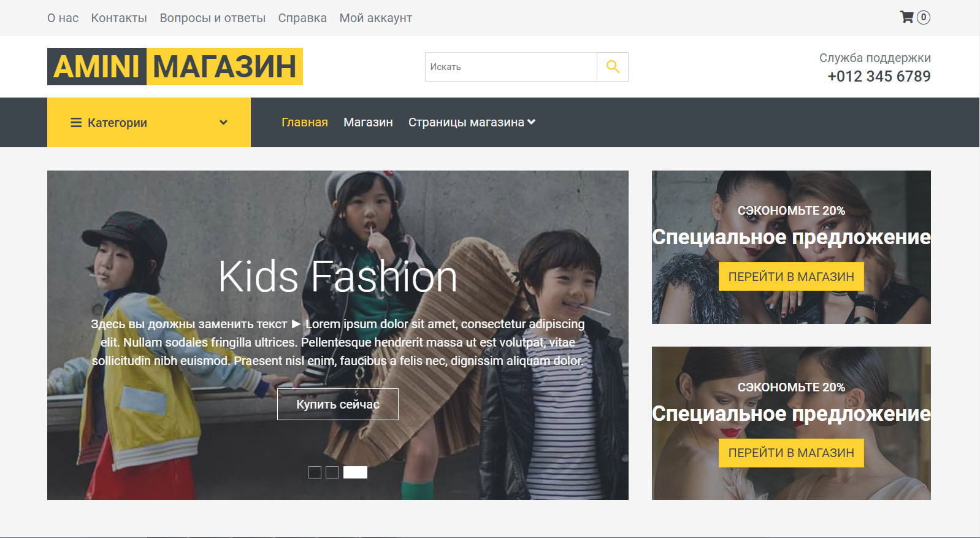This screenshot has width=980, height=538.
Task: Click the lower СЭКОНОМЬТЕ 20% text
Action: [791, 387]
